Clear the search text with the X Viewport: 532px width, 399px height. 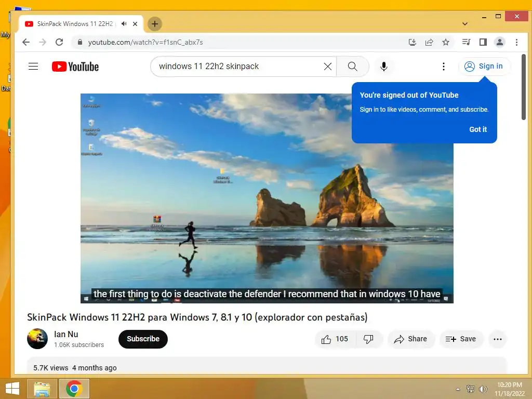point(328,66)
